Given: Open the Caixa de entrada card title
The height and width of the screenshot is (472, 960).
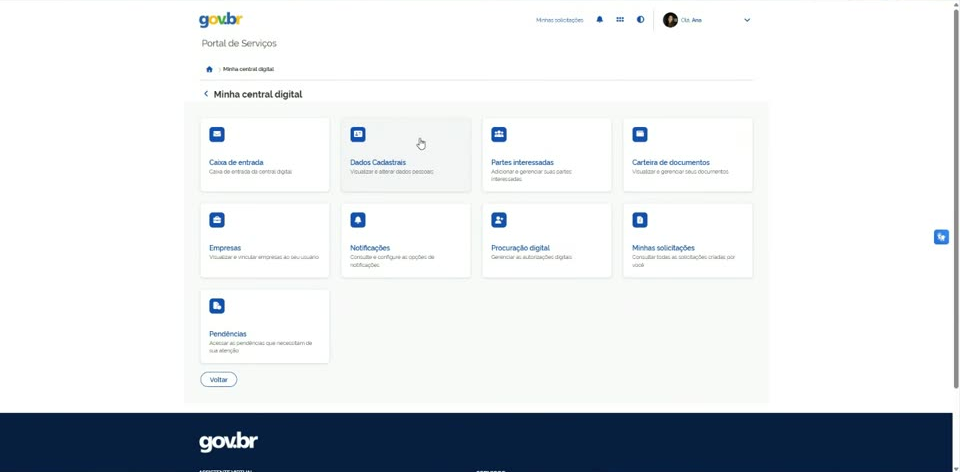Looking at the screenshot, I should pyautogui.click(x=236, y=163).
